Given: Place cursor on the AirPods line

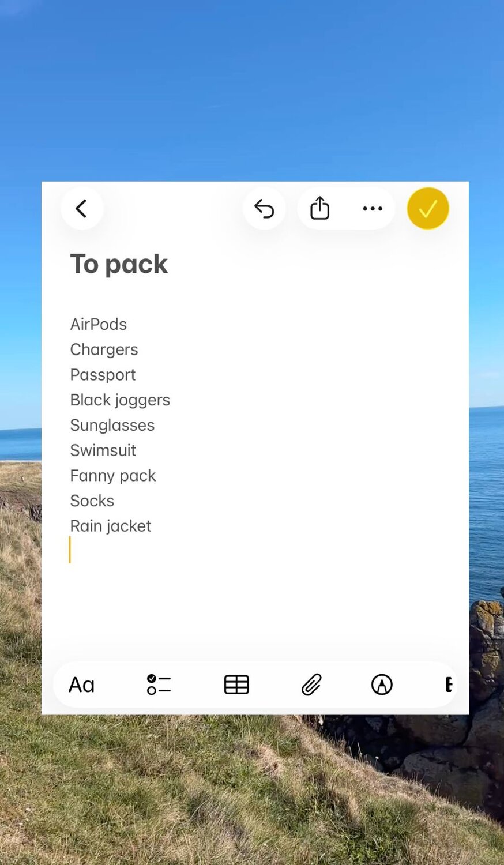Looking at the screenshot, I should pyautogui.click(x=99, y=324).
